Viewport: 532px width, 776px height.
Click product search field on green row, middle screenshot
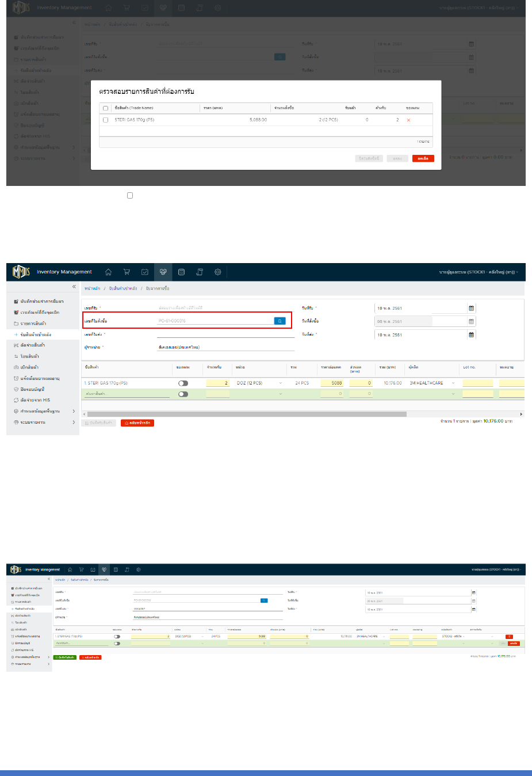(x=127, y=394)
